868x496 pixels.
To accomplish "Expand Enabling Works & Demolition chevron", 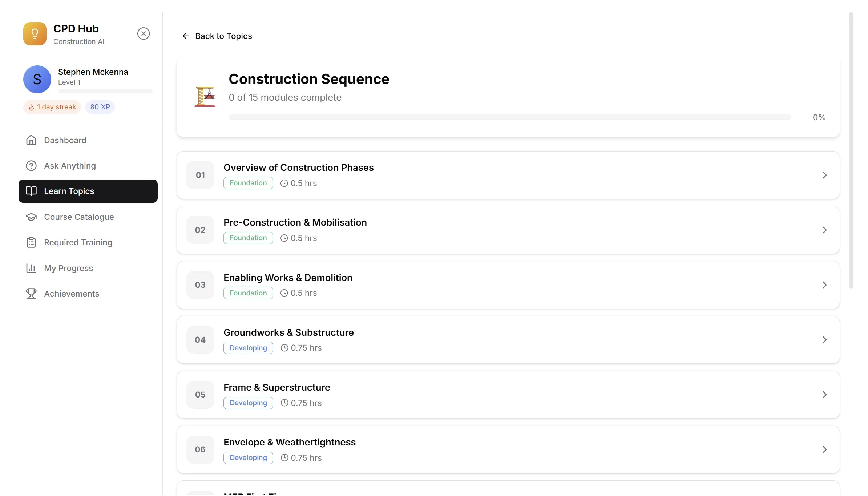I will coord(825,285).
